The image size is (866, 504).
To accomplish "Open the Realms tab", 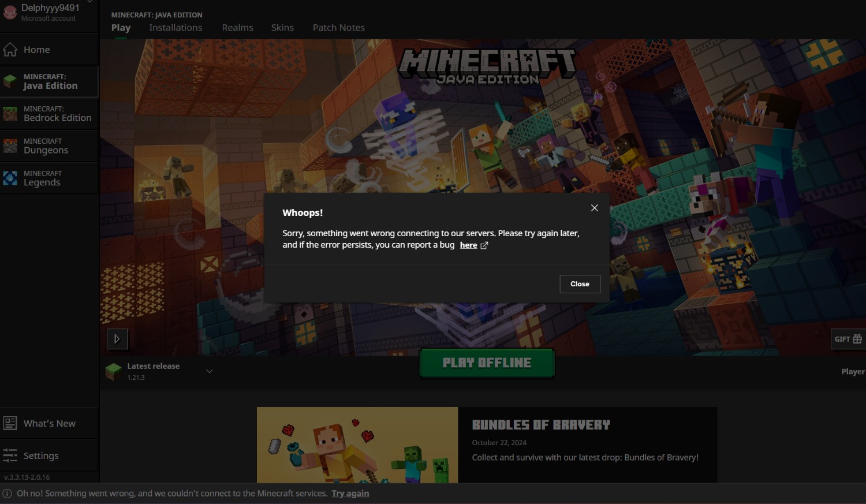I will click(237, 28).
